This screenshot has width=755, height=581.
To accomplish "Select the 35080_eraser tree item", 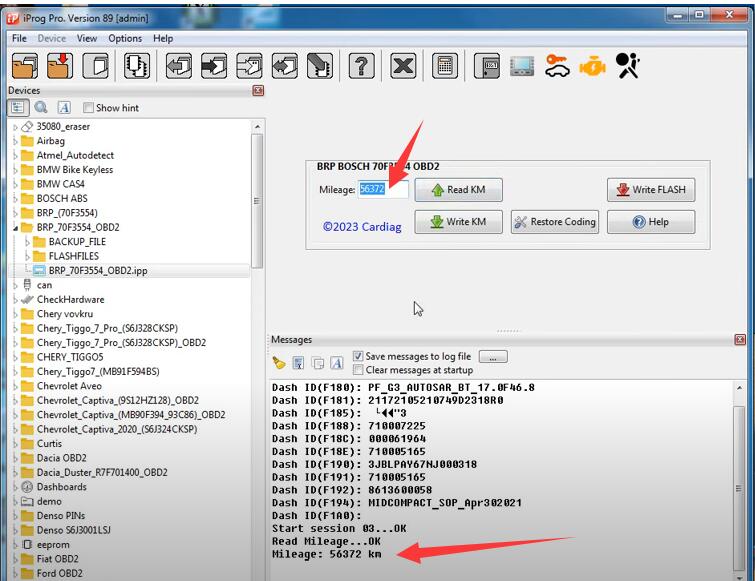I will click(63, 127).
